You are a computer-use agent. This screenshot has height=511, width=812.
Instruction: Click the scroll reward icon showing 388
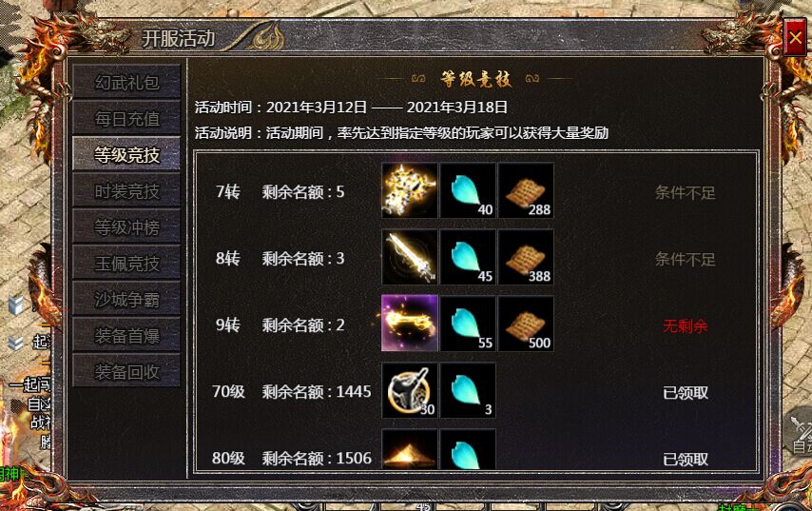coord(526,257)
